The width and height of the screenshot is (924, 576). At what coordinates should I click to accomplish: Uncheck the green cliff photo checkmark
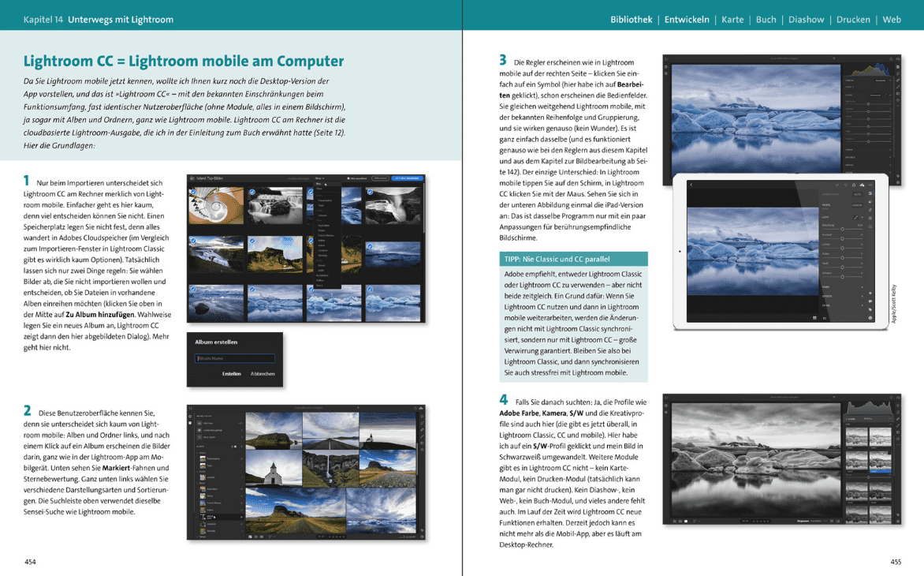252,241
